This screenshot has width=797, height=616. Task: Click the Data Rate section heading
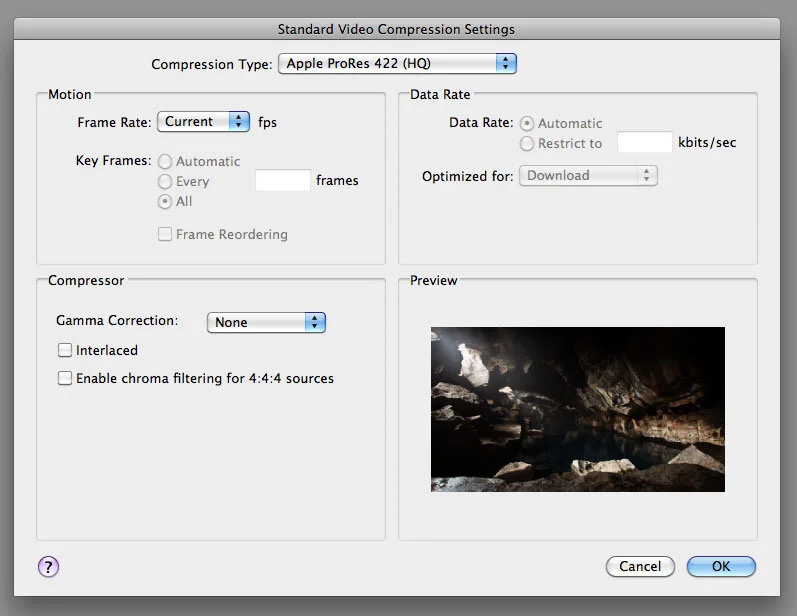440,95
